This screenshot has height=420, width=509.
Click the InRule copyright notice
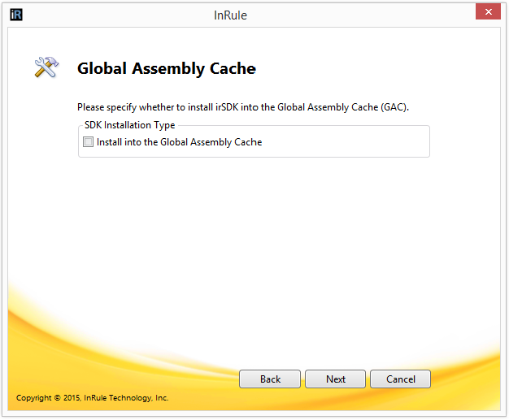[x=92, y=397]
